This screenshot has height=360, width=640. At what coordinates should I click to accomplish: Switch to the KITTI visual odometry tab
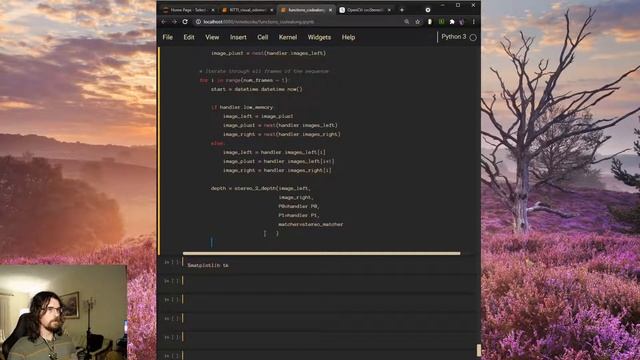[246, 10]
